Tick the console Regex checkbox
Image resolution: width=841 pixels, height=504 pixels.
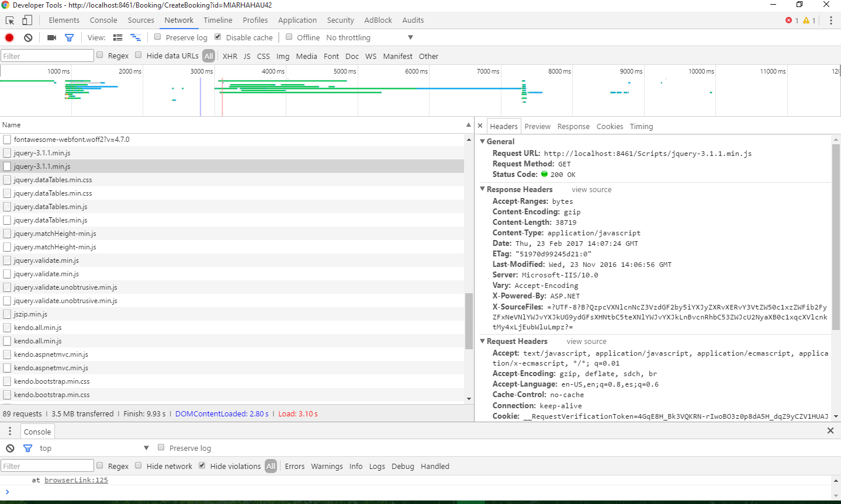(100, 465)
